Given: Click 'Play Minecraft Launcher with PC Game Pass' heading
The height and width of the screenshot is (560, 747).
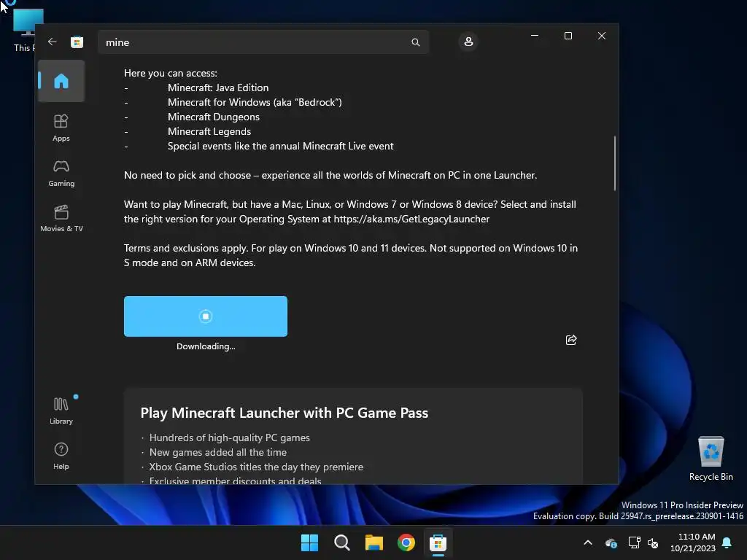Looking at the screenshot, I should (284, 413).
